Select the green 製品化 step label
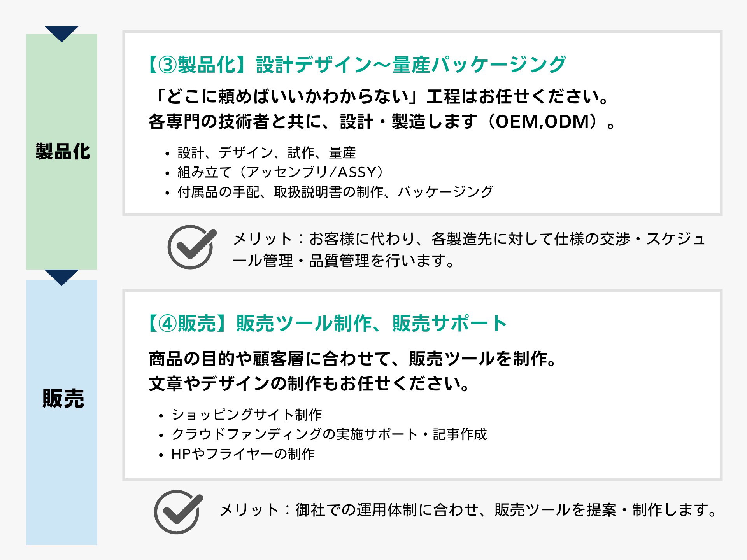 pos(63,152)
